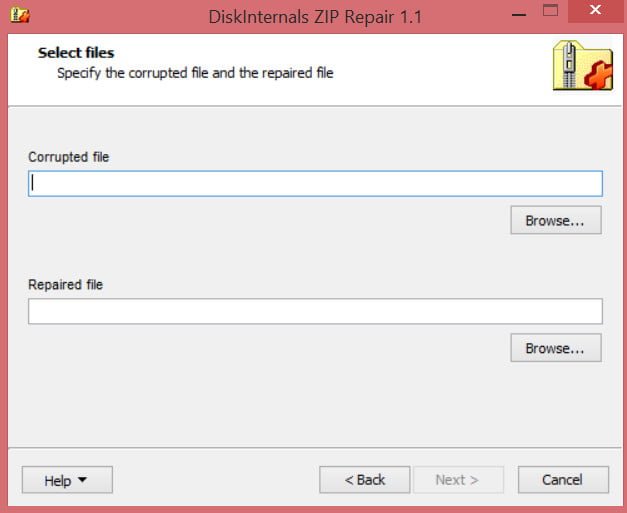Click the disabled Next > button
Image resolution: width=627 pixels, height=513 pixels.
click(458, 479)
